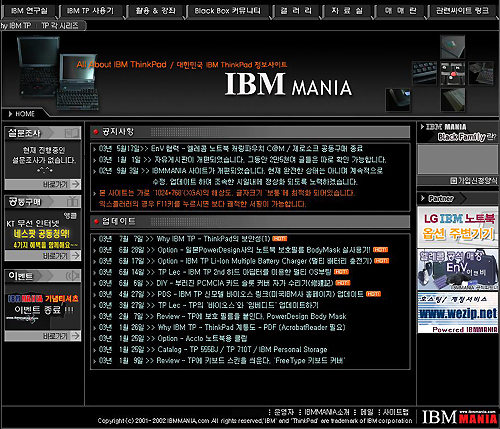Viewport: 500px width, 429px height.
Task: Click the IBM MANIA banner logo
Action: [288, 84]
